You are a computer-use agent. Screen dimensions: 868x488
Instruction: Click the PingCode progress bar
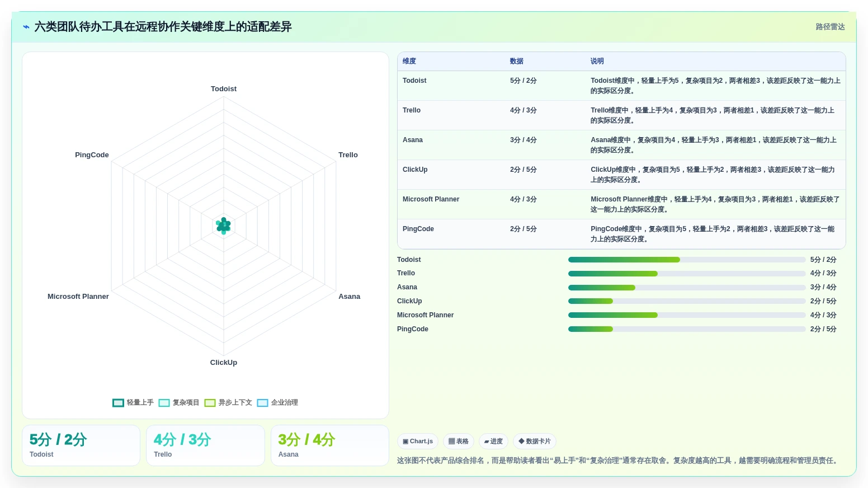tap(687, 329)
